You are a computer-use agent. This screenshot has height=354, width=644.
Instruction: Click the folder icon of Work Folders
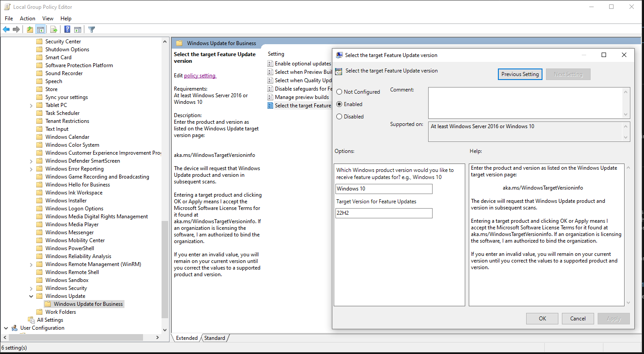point(39,312)
